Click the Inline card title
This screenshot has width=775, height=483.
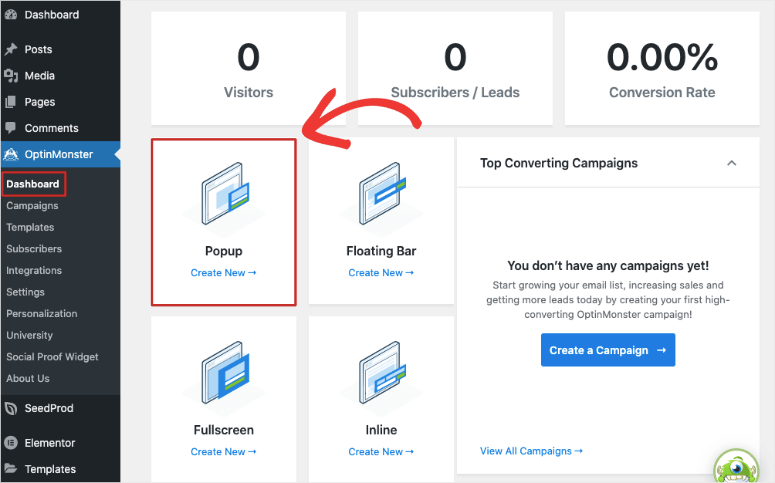tap(381, 430)
